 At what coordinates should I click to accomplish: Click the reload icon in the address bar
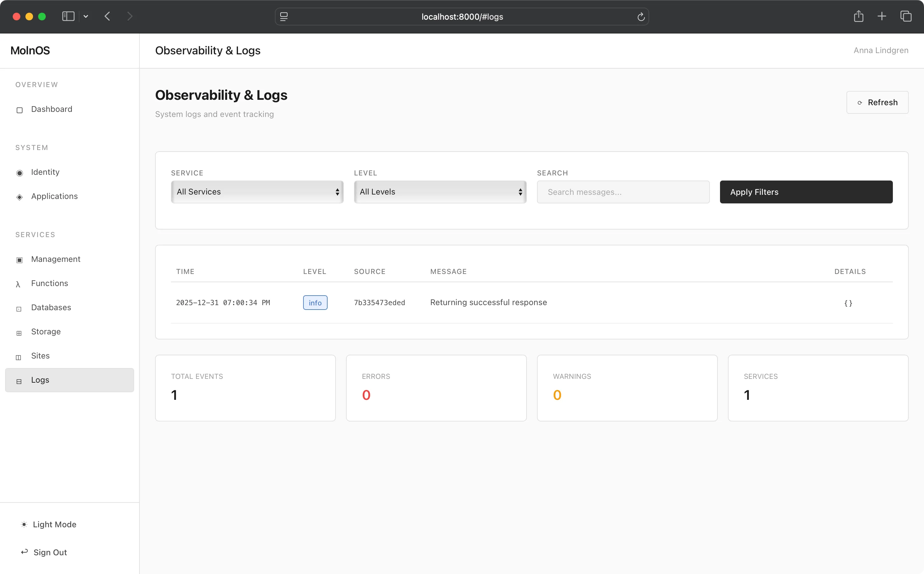(641, 17)
